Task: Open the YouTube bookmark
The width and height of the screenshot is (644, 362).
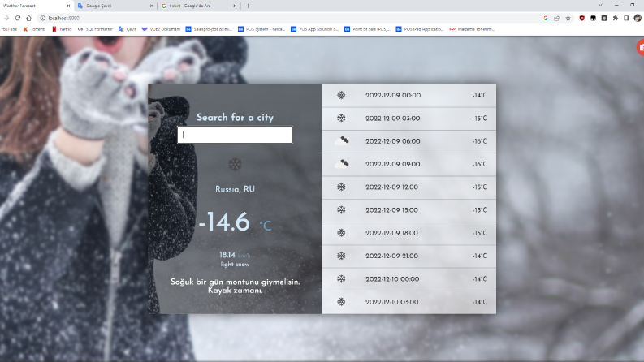Action: point(9,29)
